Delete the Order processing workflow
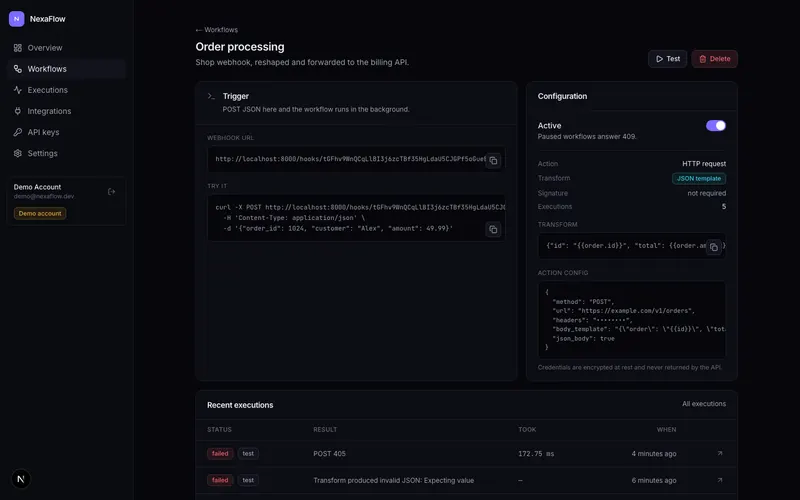The width and height of the screenshot is (800, 500). click(x=714, y=59)
